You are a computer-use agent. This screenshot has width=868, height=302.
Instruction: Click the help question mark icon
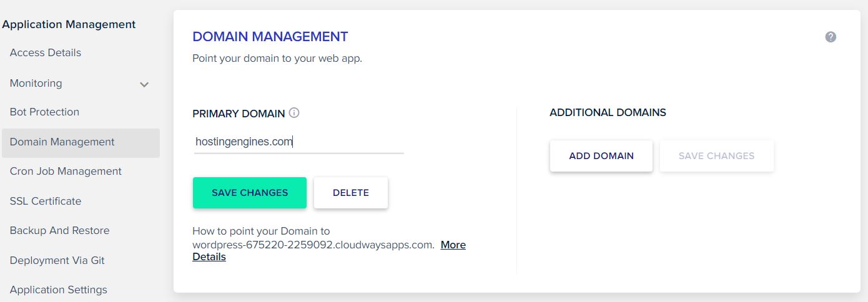click(x=831, y=37)
